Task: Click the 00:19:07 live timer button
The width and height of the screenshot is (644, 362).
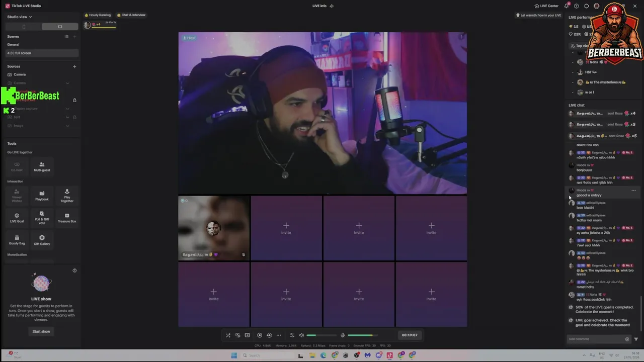Action: (x=410, y=335)
